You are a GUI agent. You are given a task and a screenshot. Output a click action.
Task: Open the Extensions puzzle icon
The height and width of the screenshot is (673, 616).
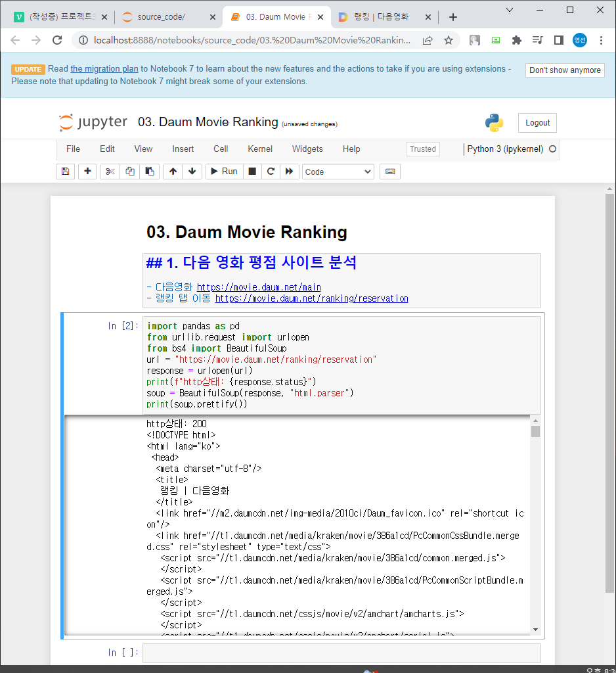[516, 40]
